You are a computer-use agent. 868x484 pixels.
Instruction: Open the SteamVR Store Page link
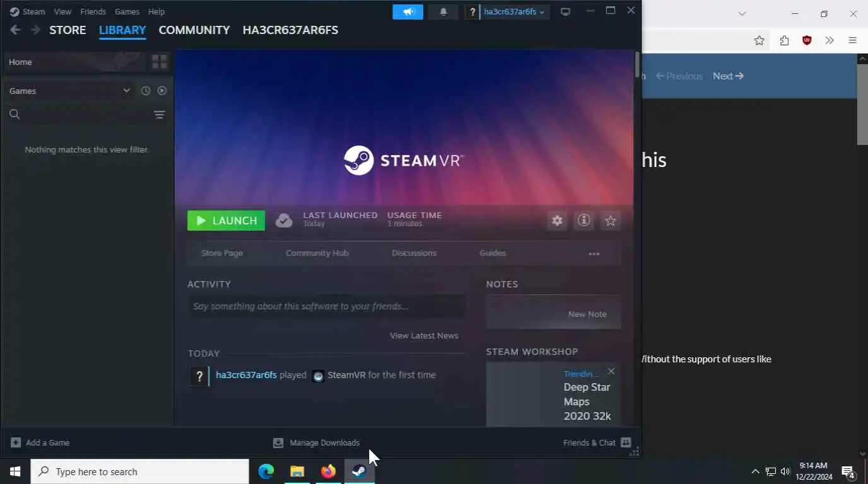pos(222,253)
